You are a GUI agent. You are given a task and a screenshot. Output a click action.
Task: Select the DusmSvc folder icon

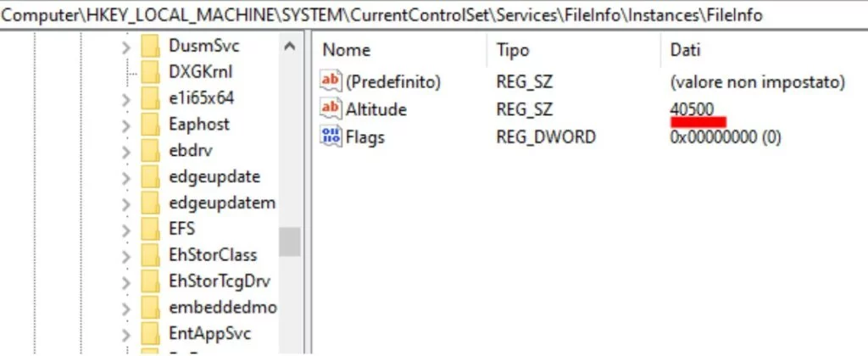coord(151,46)
